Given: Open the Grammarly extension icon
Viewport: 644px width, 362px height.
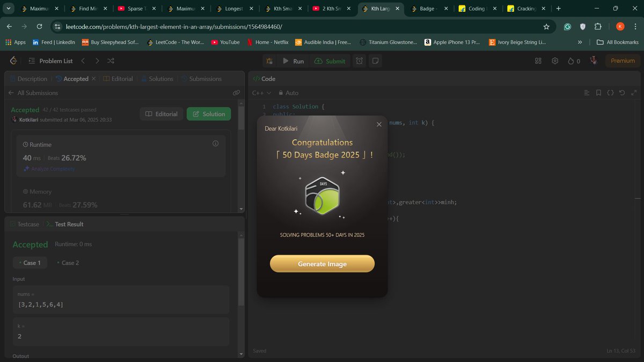Looking at the screenshot, I should [x=568, y=26].
